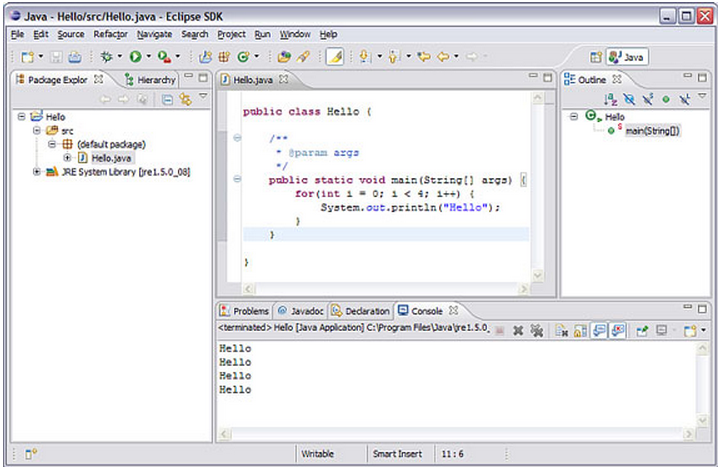Collapse the Hello project tree node
720x469 pixels.
22,117
